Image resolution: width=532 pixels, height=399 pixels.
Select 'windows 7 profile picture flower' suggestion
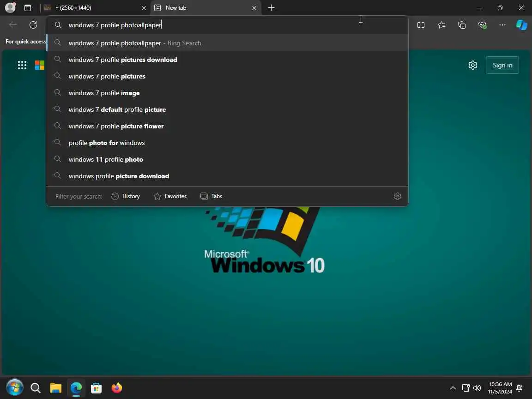[227, 126]
